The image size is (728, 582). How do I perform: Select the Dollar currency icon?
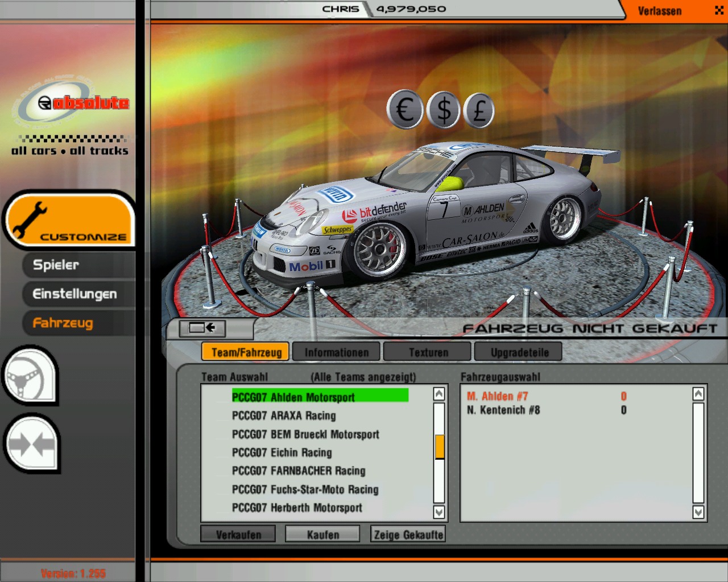[x=444, y=110]
